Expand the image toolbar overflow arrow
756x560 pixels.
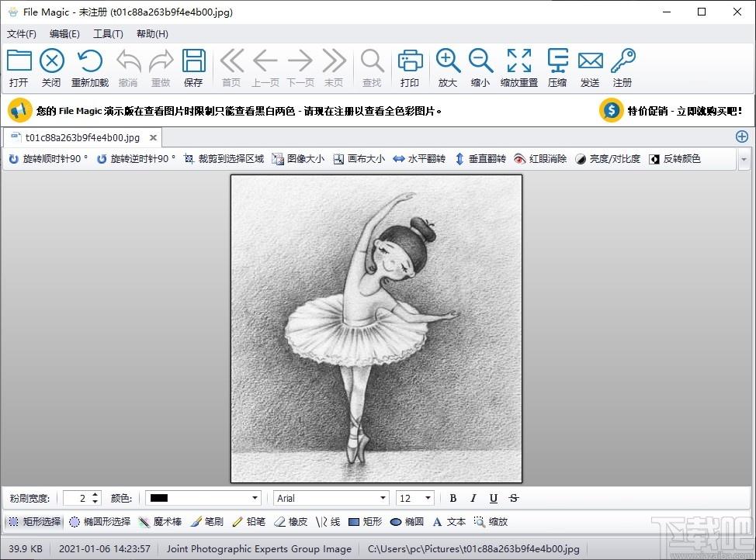click(744, 159)
